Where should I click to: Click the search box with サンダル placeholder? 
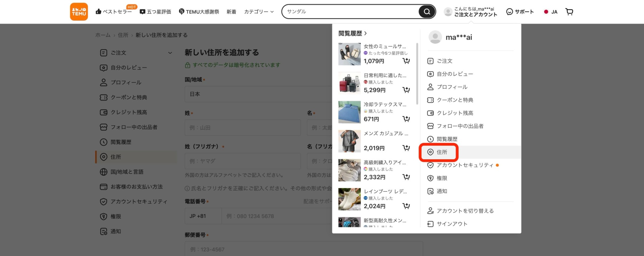tap(350, 11)
